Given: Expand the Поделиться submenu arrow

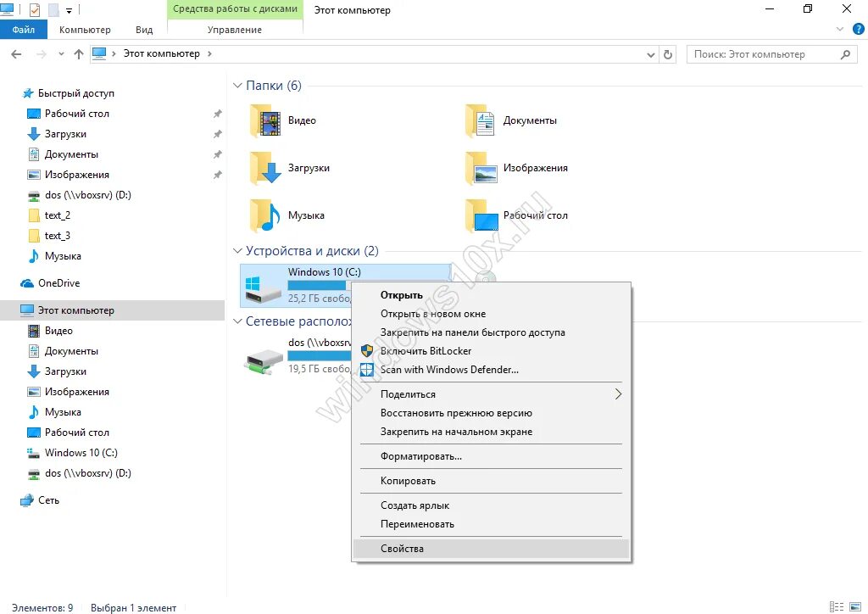Looking at the screenshot, I should click(618, 394).
